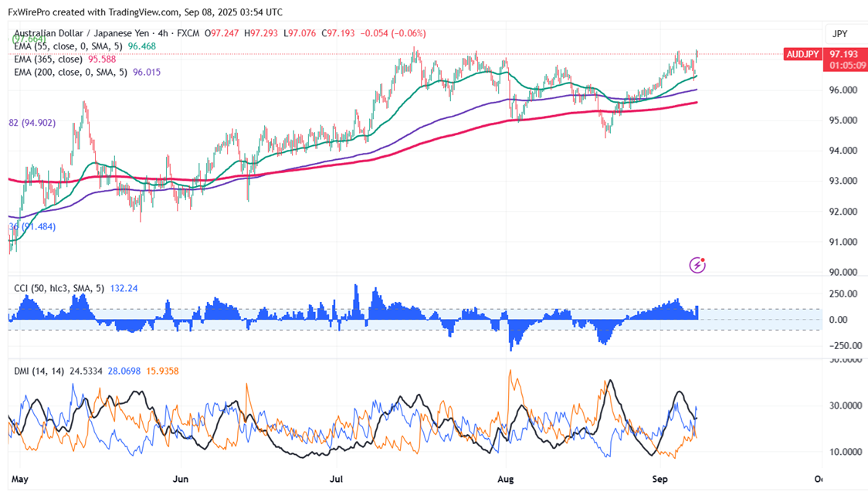Screen dimensions: 868x492
Task: Click the Jul label on time axis
Action: tap(336, 479)
